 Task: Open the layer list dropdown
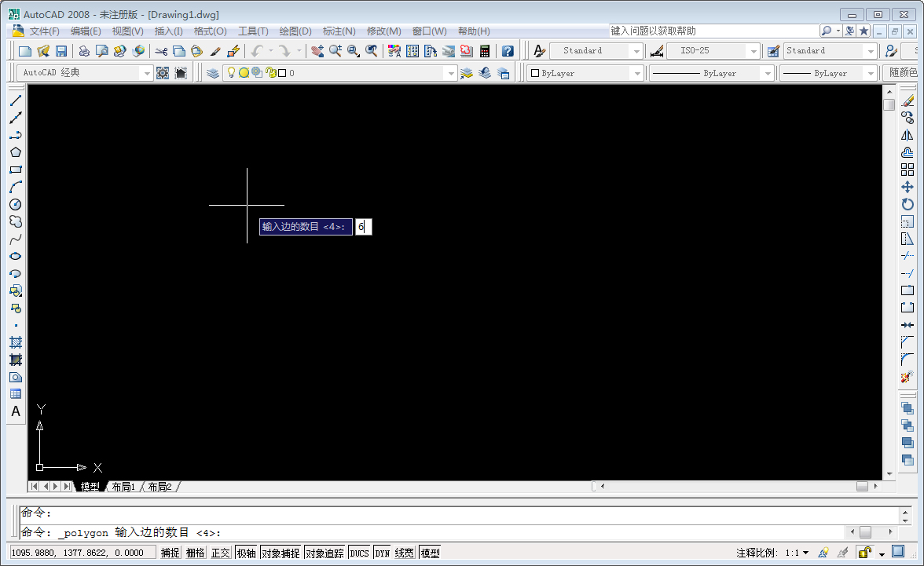click(x=450, y=73)
